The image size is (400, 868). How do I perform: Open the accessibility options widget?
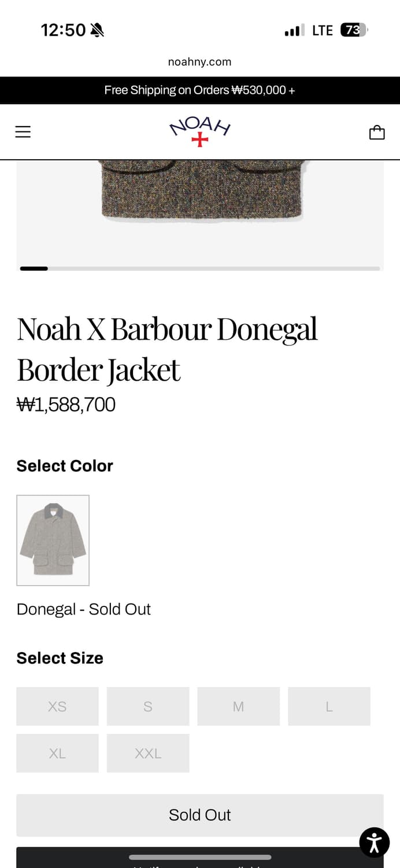[374, 842]
